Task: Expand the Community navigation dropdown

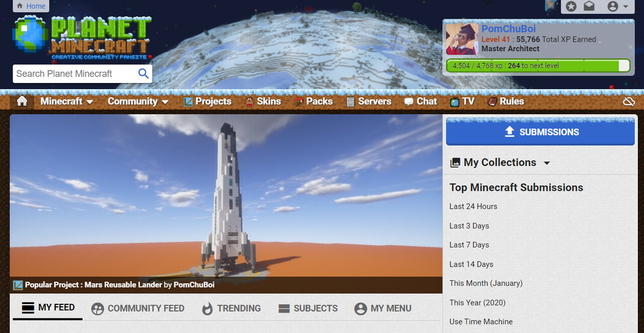Action: [x=137, y=101]
